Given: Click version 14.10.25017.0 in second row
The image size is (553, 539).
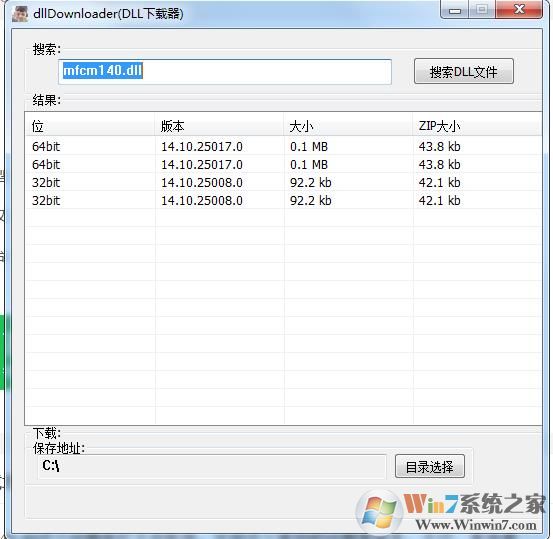Looking at the screenshot, I should click(x=202, y=164).
